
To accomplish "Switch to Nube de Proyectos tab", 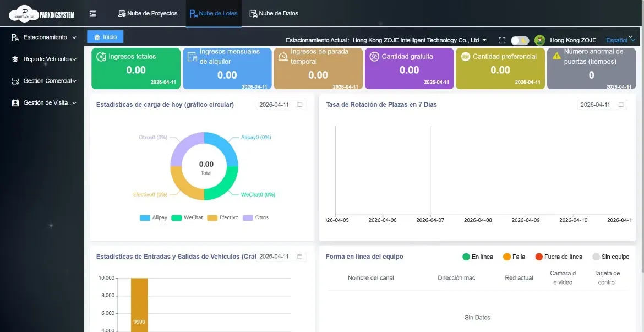I will (x=148, y=13).
